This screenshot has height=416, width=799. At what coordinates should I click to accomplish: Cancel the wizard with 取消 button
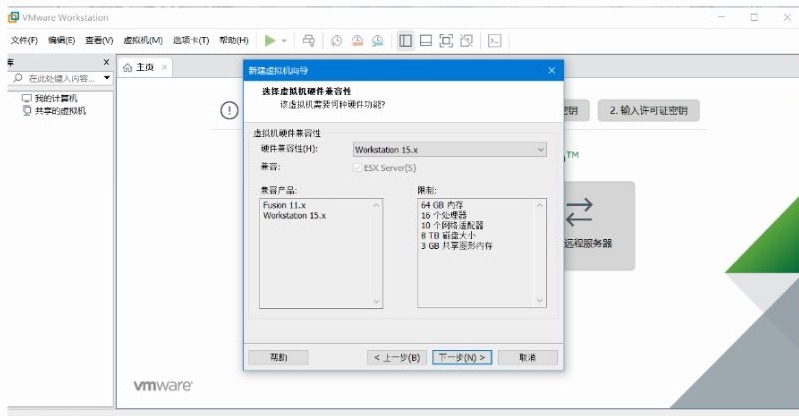click(527, 357)
